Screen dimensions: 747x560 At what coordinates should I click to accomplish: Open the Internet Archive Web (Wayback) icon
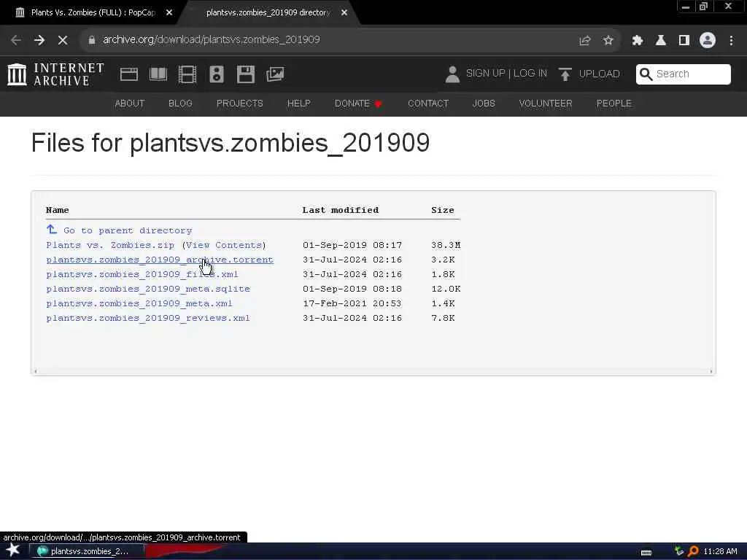[128, 74]
